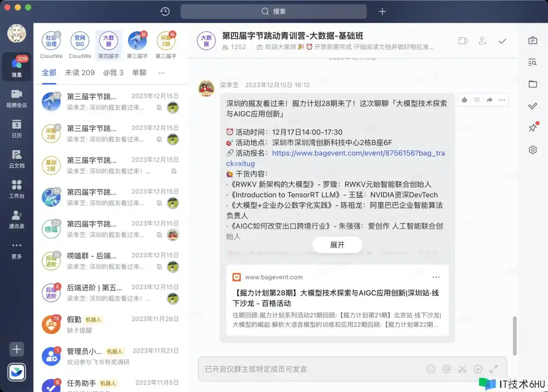Click the add member icon

(x=482, y=41)
